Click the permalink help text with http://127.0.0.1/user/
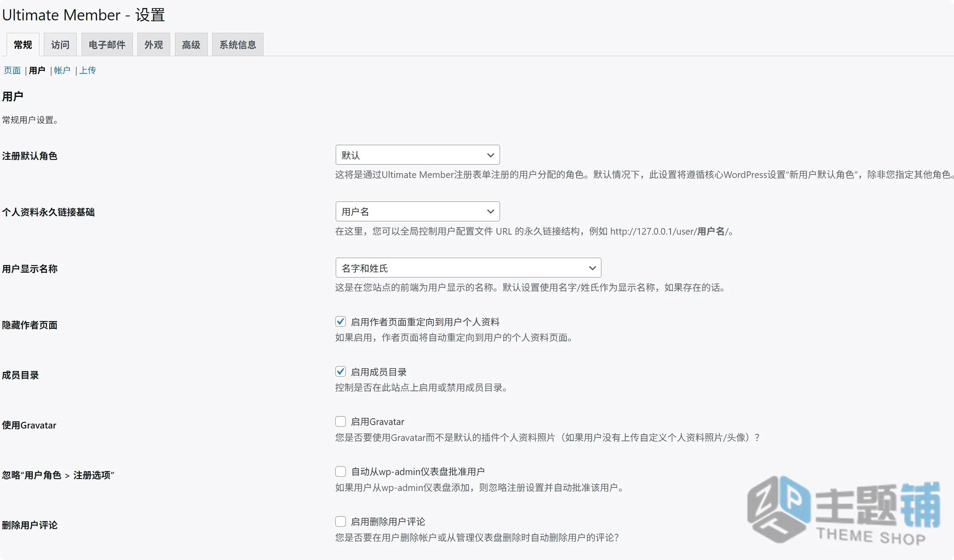The width and height of the screenshot is (954, 560). (535, 232)
